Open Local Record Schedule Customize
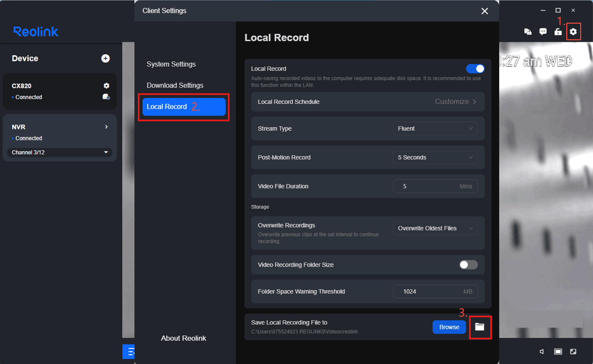Image resolution: width=593 pixels, height=364 pixels. point(456,102)
